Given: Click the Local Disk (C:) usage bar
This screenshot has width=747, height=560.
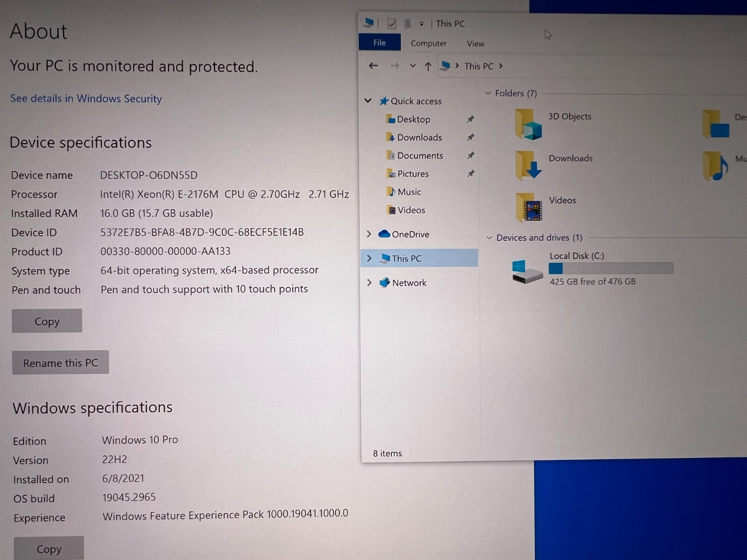Looking at the screenshot, I should 611,268.
